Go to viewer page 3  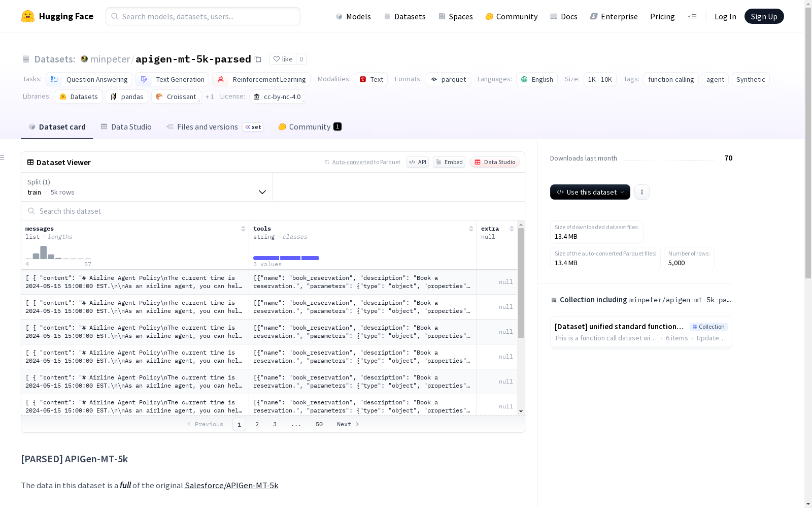pos(275,424)
